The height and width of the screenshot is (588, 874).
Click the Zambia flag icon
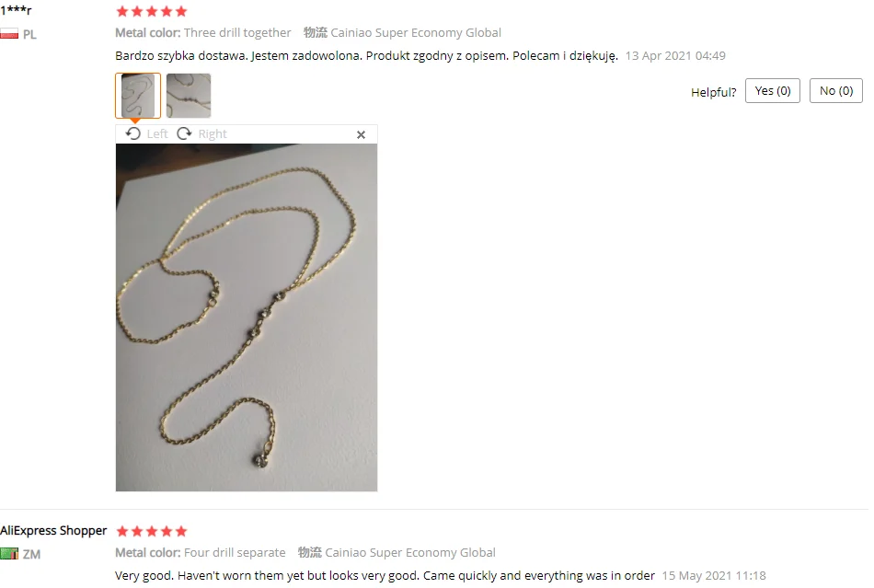pyautogui.click(x=9, y=554)
